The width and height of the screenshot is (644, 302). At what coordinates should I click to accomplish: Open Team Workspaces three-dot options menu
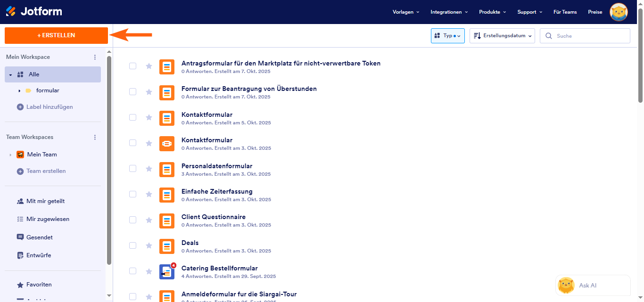pos(95,137)
